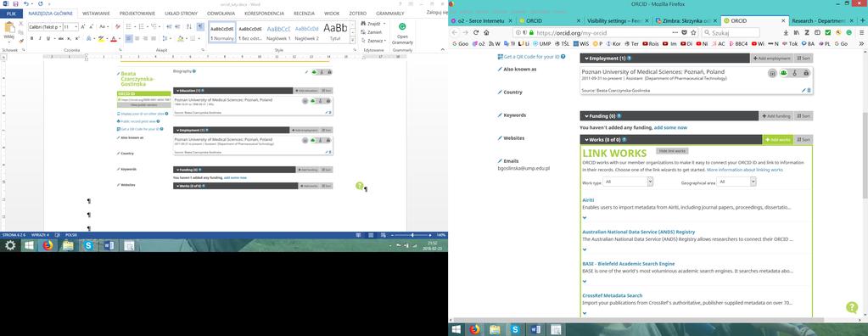Toggle italic formatting in Word ribbon

coord(39,39)
